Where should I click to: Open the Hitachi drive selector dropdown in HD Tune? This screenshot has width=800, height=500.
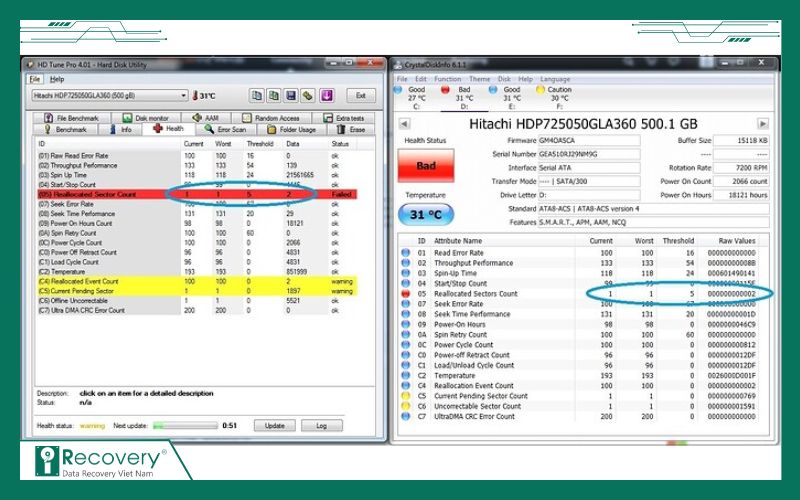(x=110, y=95)
